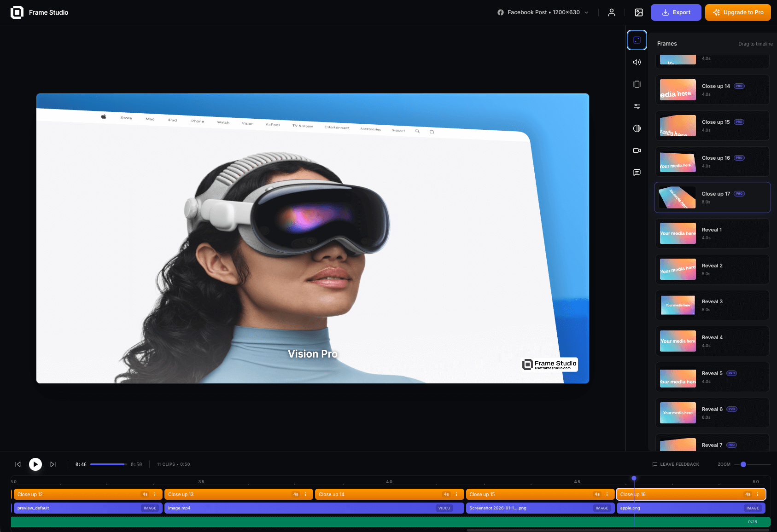Open the options menu on Close up 13 clip
Screen dimensions: 777x532
(305, 494)
